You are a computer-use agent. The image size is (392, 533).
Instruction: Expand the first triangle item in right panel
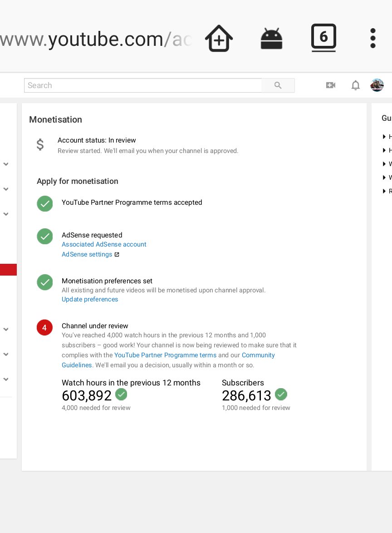click(384, 137)
